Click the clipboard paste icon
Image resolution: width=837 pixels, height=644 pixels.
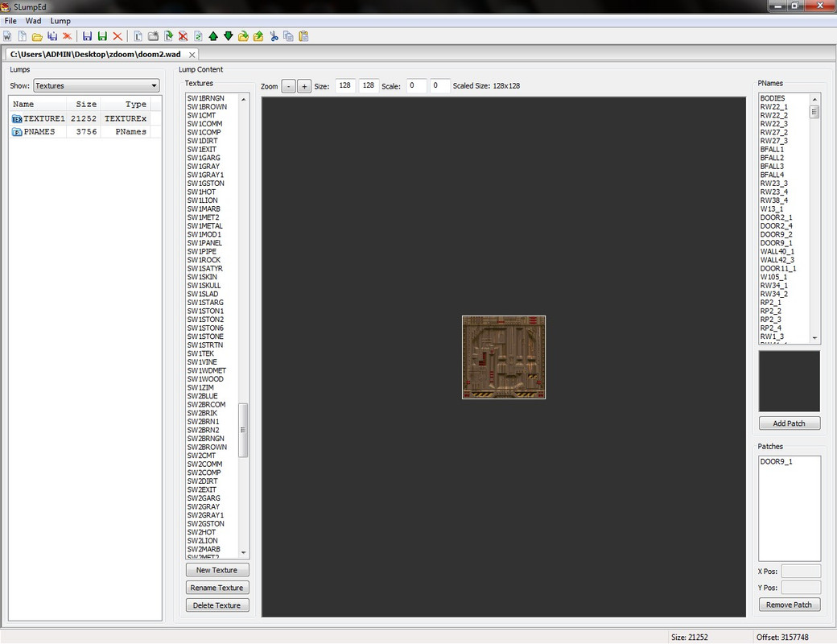tap(303, 36)
